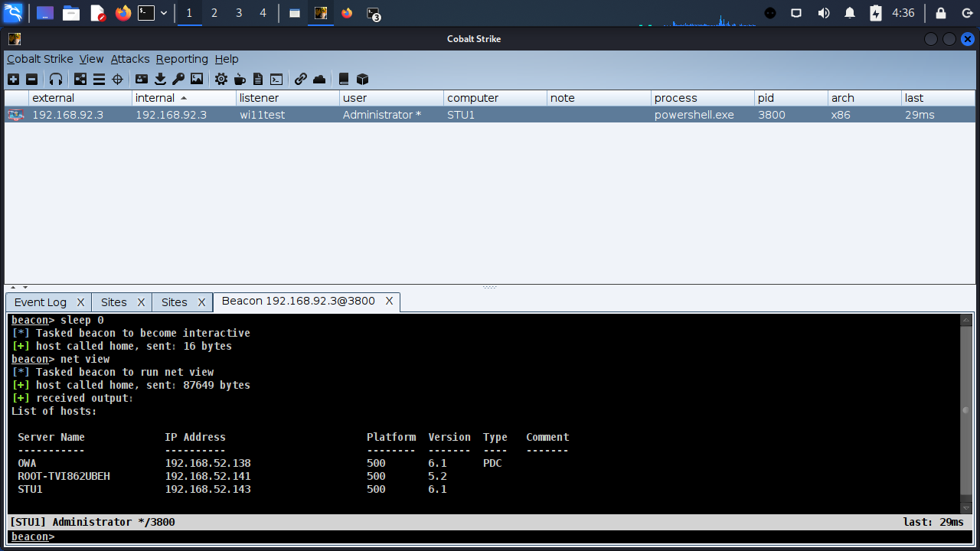Image resolution: width=980 pixels, height=551 pixels.
Task: Sort sessions by external column header
Action: coord(80,98)
